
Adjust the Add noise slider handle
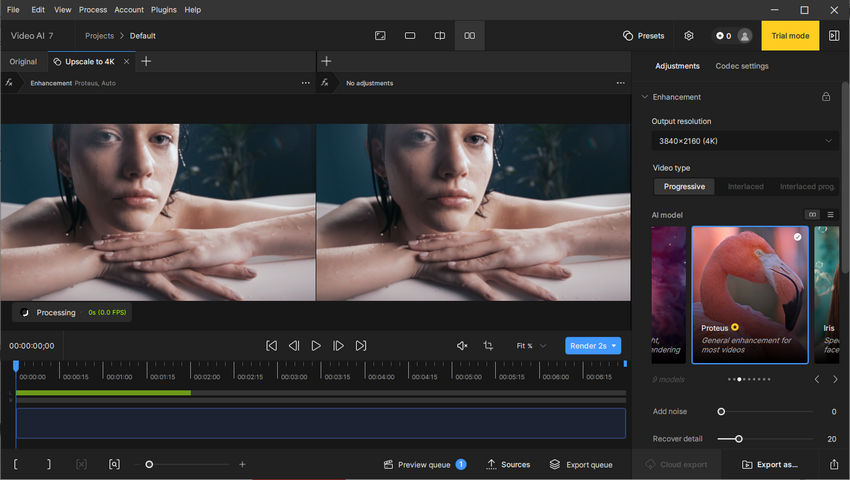721,412
